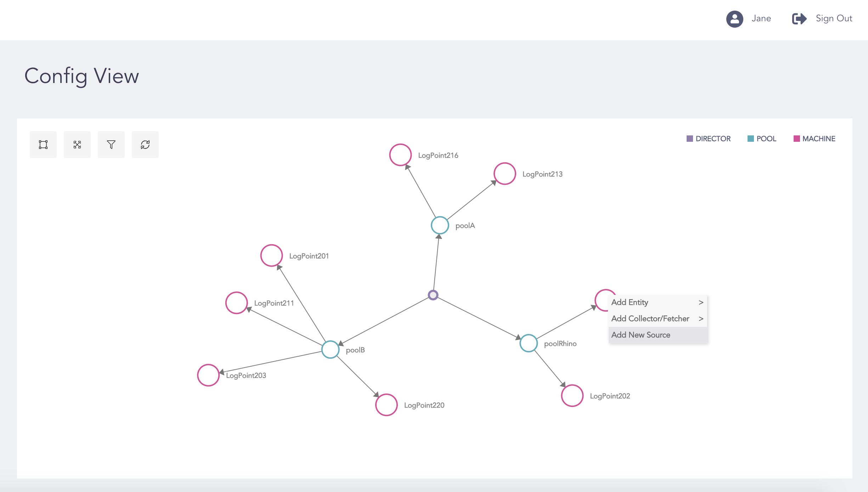This screenshot has height=492, width=868.
Task: Click the expand layout arrows icon
Action: tap(77, 145)
